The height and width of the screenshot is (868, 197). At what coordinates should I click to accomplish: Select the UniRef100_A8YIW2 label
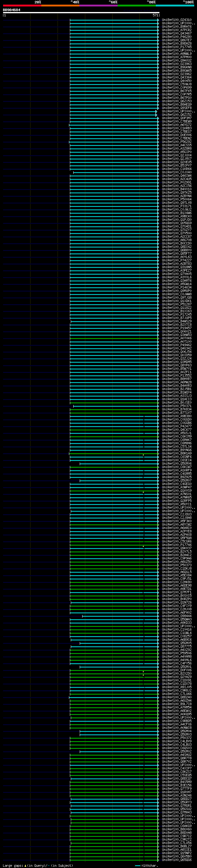click(176, 524)
